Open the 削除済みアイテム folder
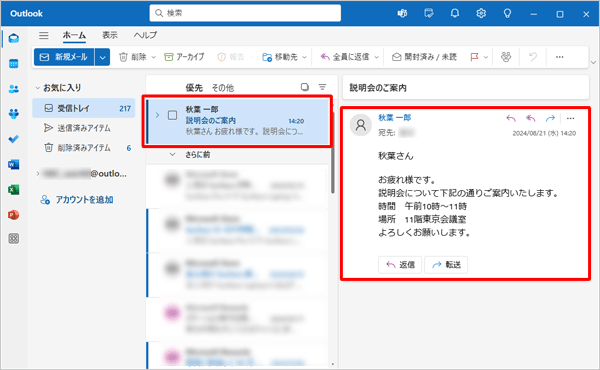 point(84,148)
